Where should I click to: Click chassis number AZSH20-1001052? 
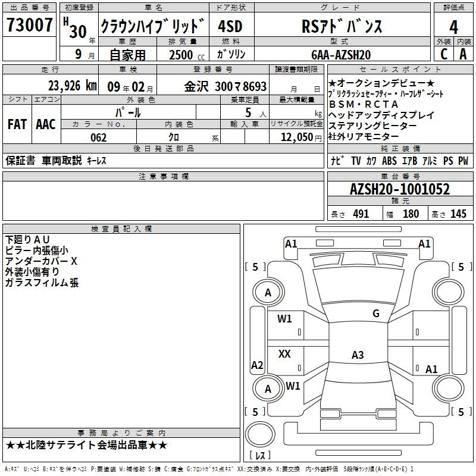click(x=399, y=190)
